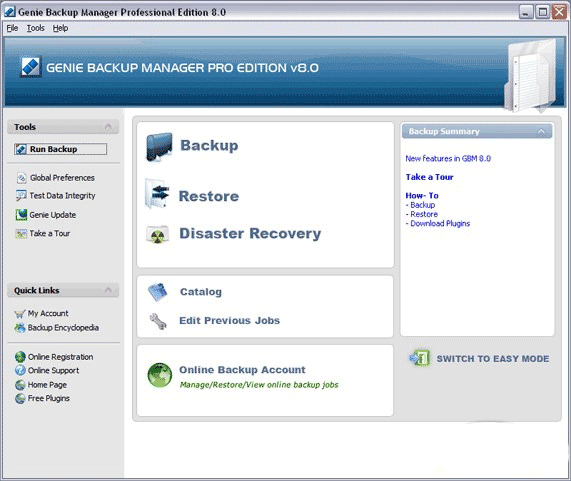This screenshot has height=481, width=571.
Task: Click the My Account shopping cart icon
Action: coord(20,314)
